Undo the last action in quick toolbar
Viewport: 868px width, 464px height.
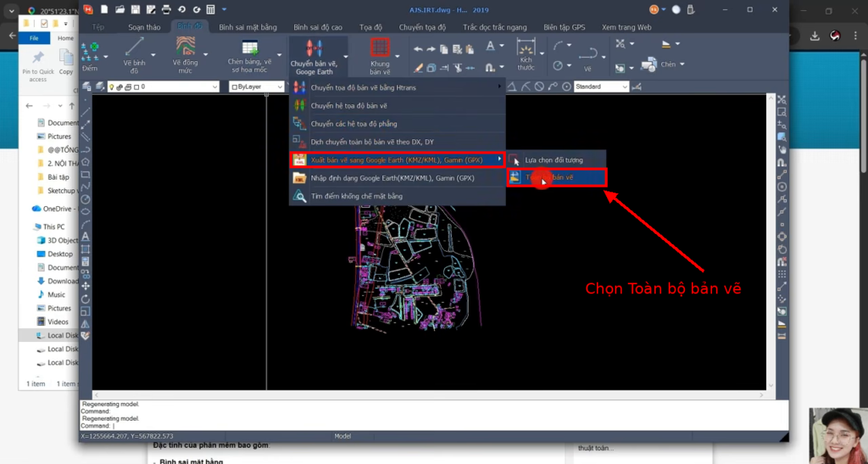coord(181,9)
